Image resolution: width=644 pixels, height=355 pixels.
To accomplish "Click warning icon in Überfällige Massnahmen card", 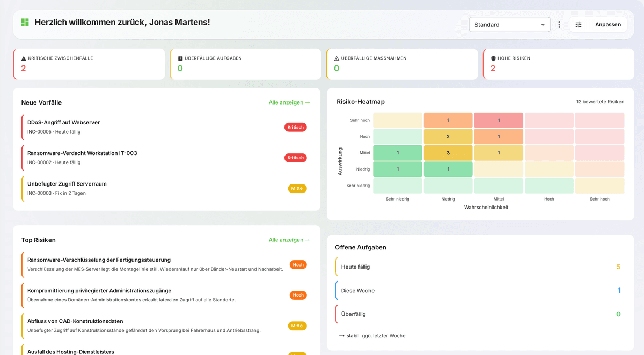I will point(336,58).
